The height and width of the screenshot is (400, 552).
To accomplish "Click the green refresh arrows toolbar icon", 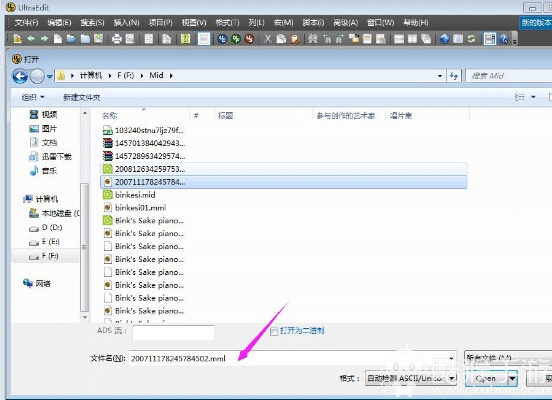I will [x=471, y=38].
